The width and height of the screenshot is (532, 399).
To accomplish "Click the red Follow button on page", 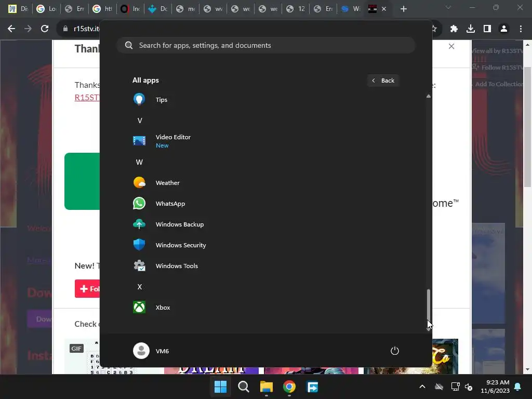I will (87, 289).
